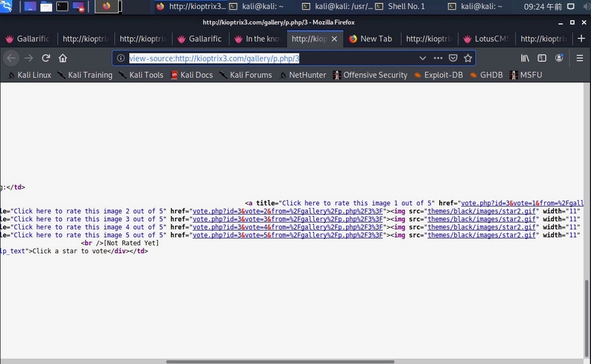Open the Library history and bookmarks icon
This screenshot has height=364, width=591.
525,58
